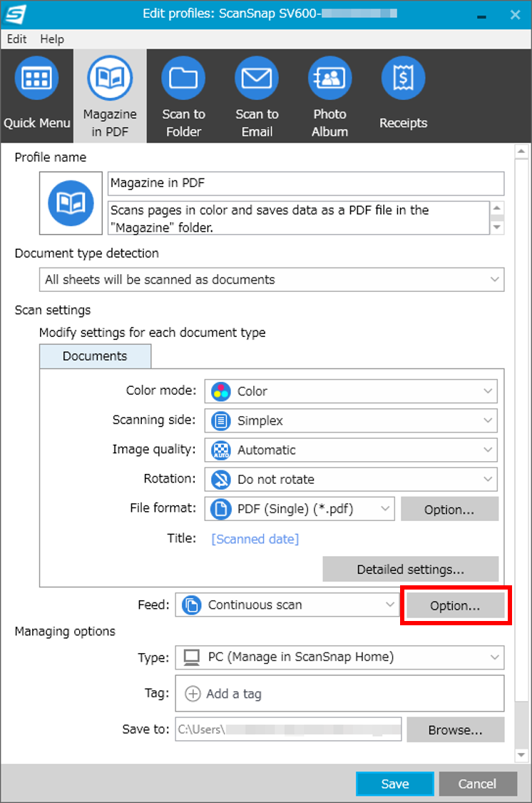Open the Help menu
The width and height of the screenshot is (532, 803).
pyautogui.click(x=52, y=39)
